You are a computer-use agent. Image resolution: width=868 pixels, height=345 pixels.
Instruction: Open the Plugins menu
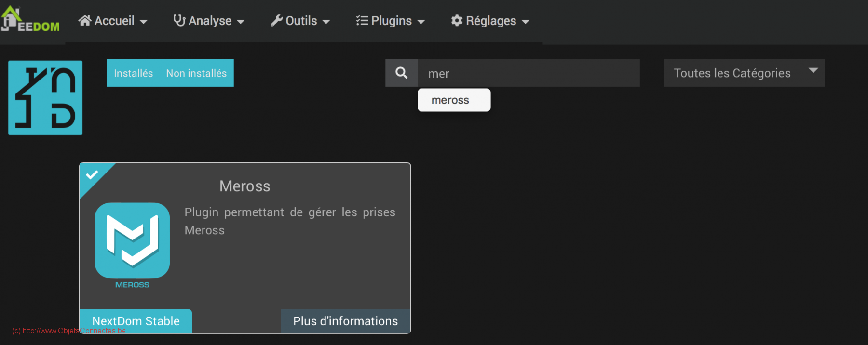pos(390,21)
